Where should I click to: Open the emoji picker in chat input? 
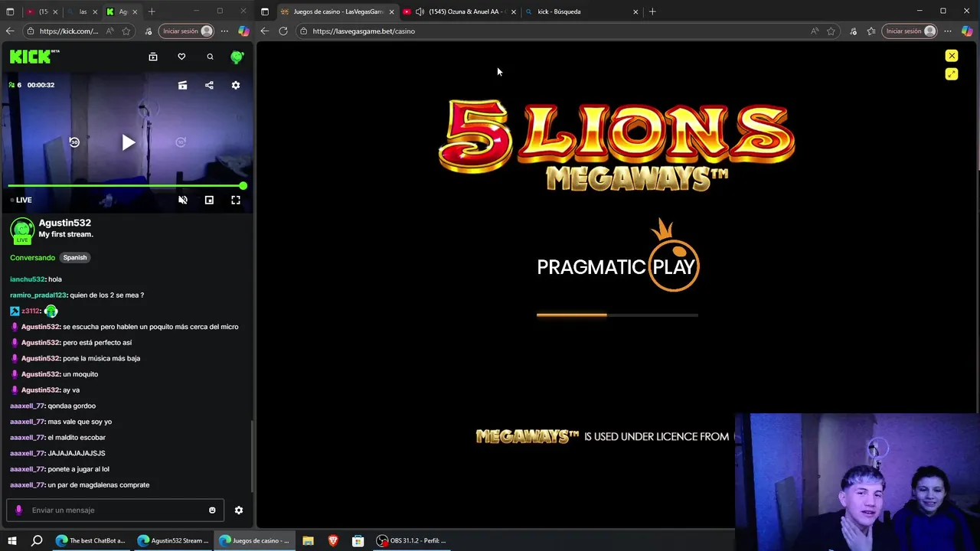[x=212, y=510]
